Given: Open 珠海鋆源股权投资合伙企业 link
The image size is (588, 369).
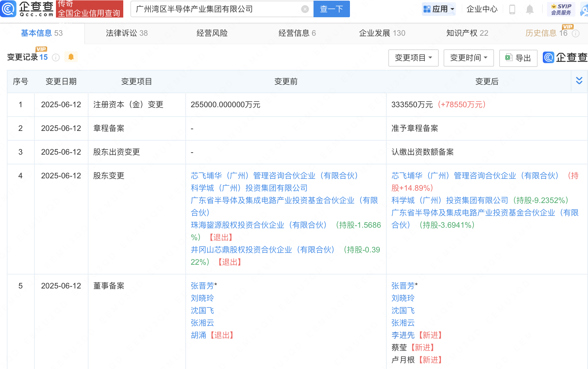Looking at the screenshot, I should (259, 225).
